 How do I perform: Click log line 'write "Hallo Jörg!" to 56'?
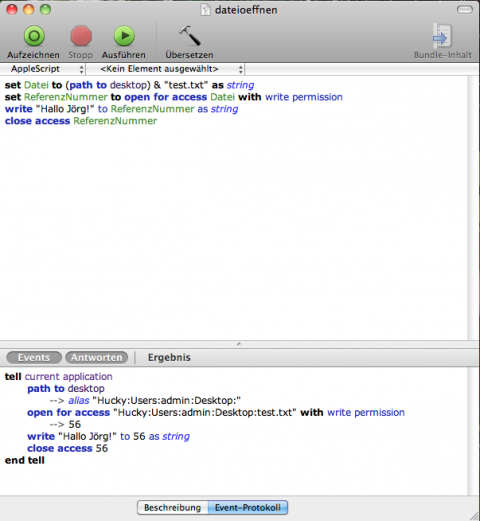(108, 436)
